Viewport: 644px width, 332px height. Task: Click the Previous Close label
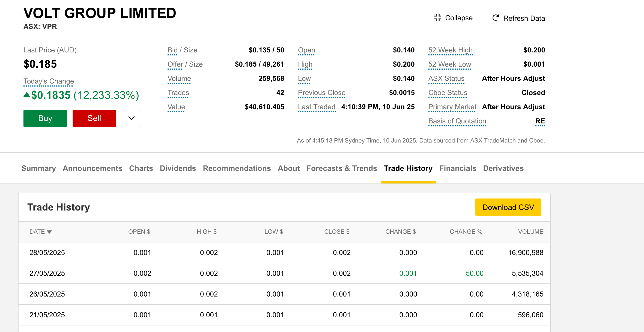tap(322, 93)
